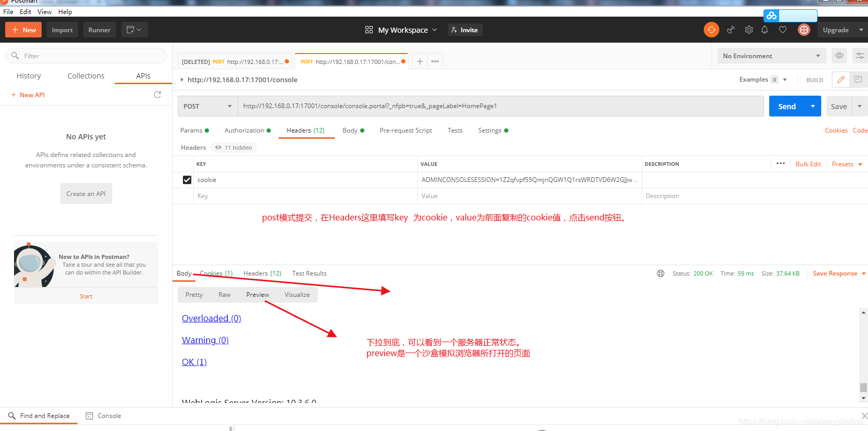Open the Cookies link
The height and width of the screenshot is (431, 868).
[836, 130]
